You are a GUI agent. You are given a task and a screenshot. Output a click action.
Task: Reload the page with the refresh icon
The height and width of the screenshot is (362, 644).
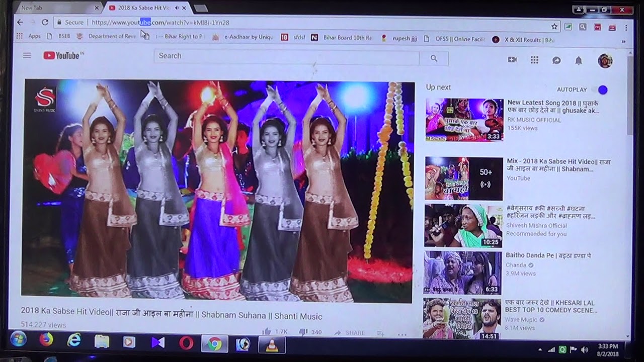tap(45, 22)
